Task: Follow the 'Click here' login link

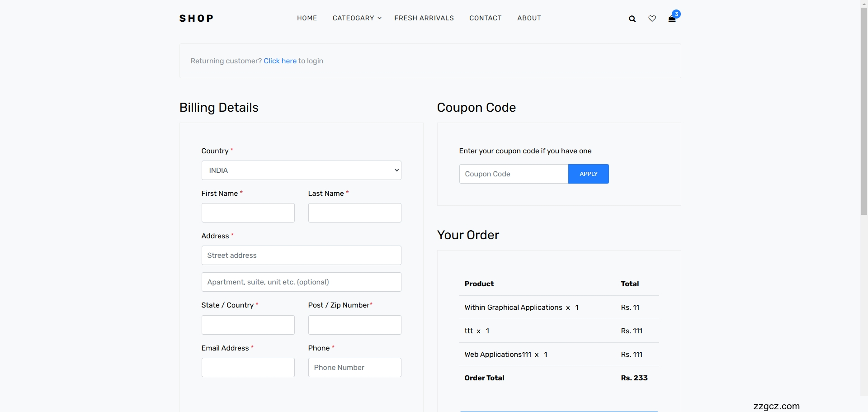Action: coord(280,61)
